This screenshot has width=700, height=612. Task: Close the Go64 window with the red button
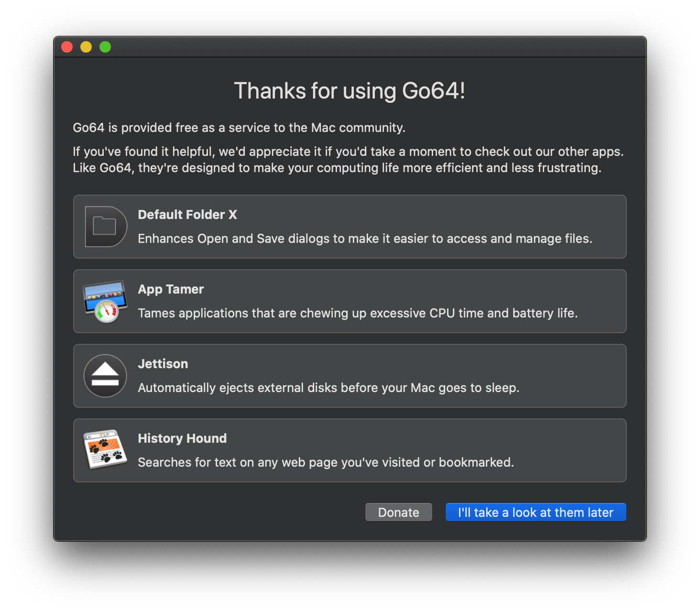[x=67, y=47]
